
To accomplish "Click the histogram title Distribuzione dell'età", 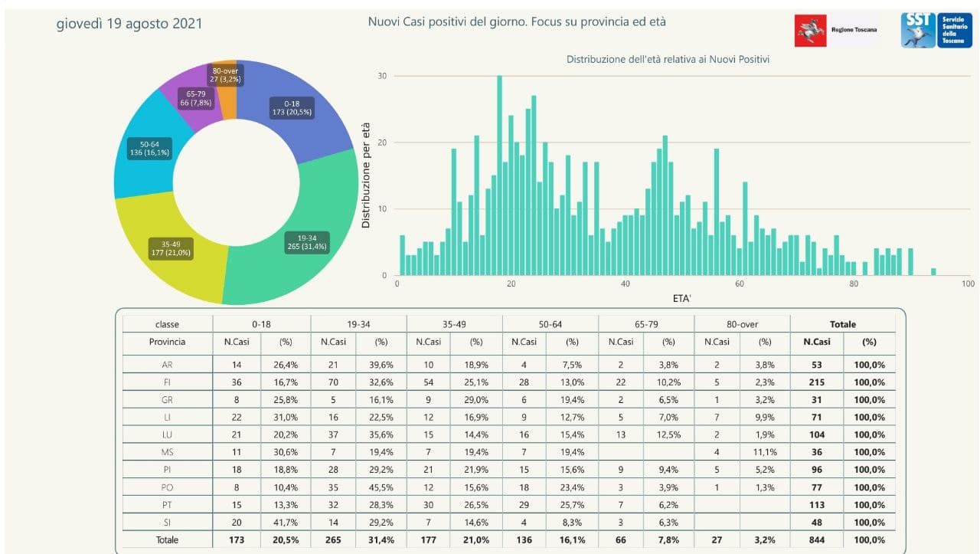I will [668, 59].
